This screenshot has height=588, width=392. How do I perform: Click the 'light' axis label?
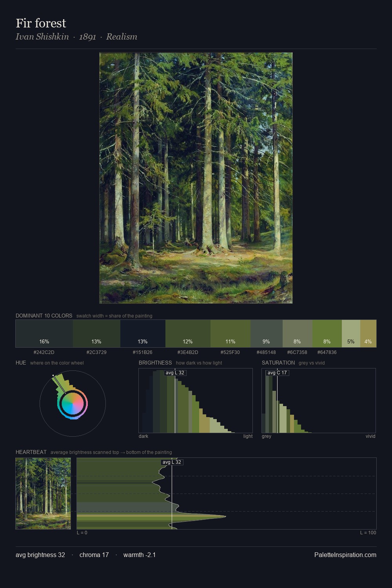pyautogui.click(x=248, y=436)
